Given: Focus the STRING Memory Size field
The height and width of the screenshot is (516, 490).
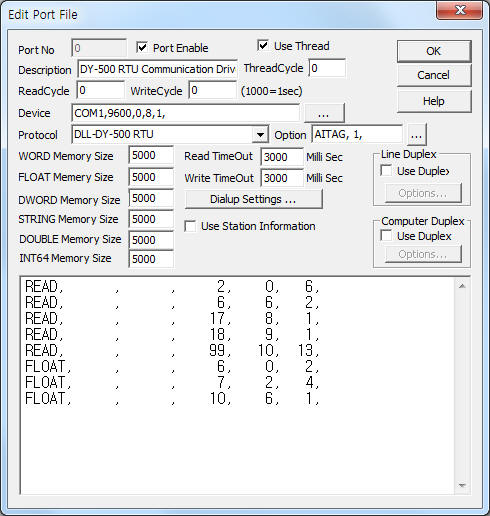Looking at the screenshot, I should click(x=151, y=219).
